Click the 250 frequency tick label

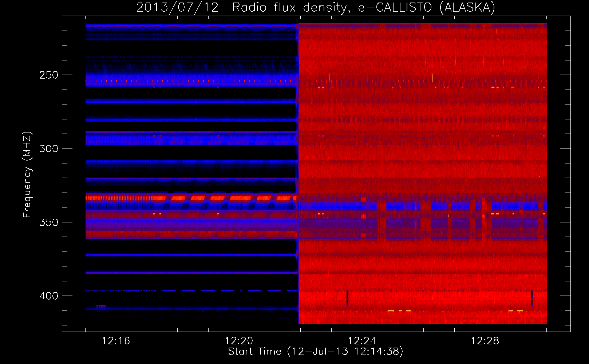pos(49,75)
